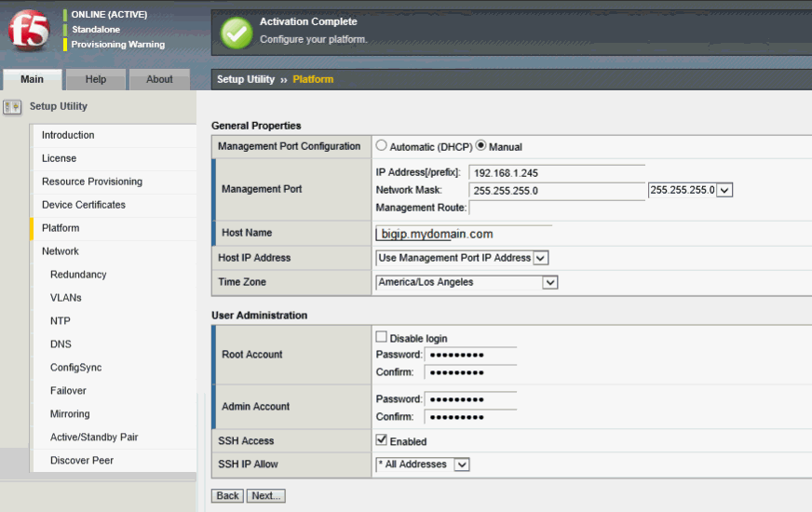Click the F5 logo icon
812x512 pixels.
29,33
